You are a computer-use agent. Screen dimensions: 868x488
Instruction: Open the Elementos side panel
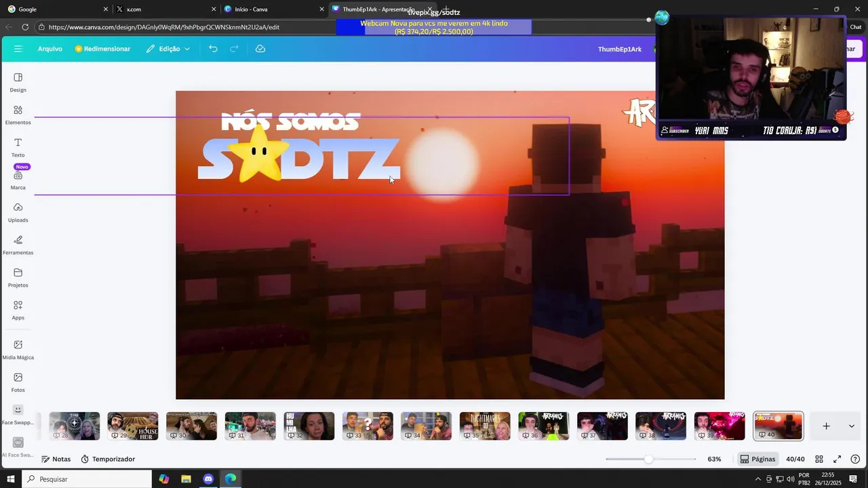coord(18,115)
